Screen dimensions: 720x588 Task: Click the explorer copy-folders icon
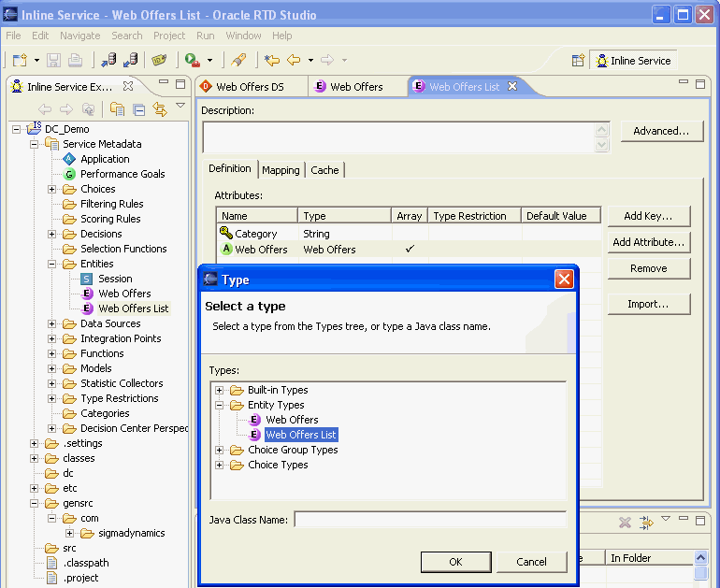pos(117,109)
